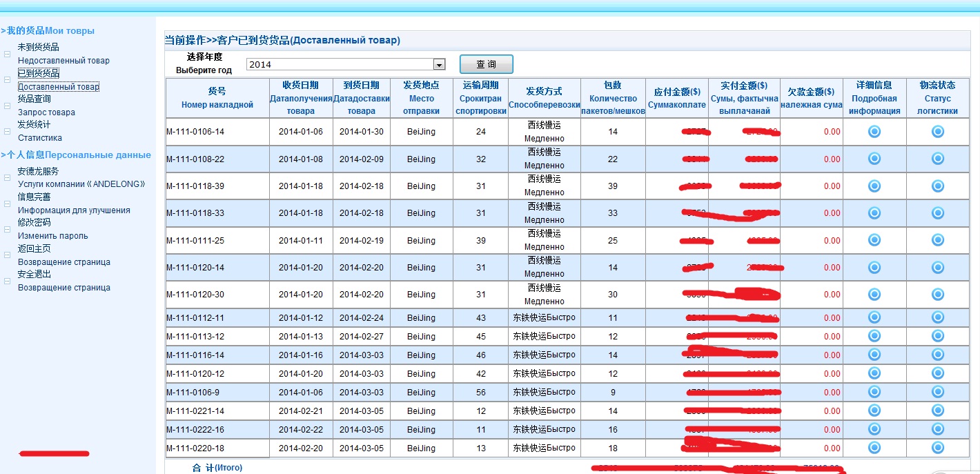Check logistics status icon for M-111-0111-25
Screen dimensions: 980x474
[937, 240]
